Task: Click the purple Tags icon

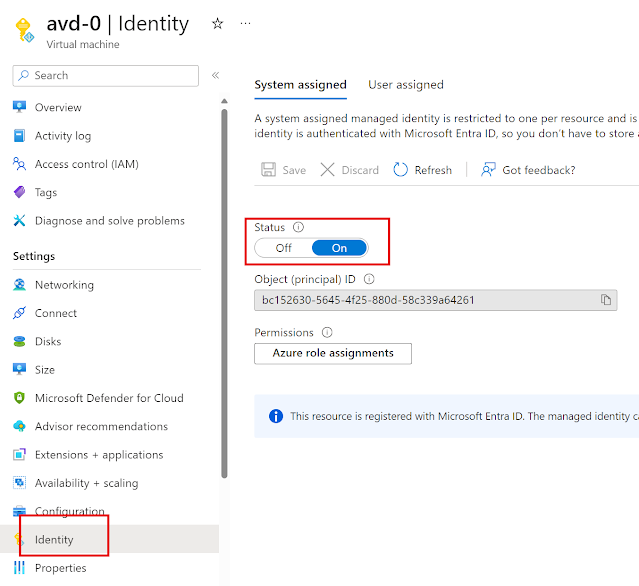Action: click(x=19, y=192)
